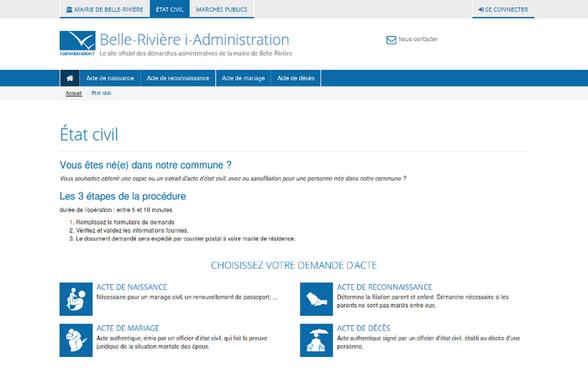Open Acte de mariage in blue menu

tap(244, 78)
